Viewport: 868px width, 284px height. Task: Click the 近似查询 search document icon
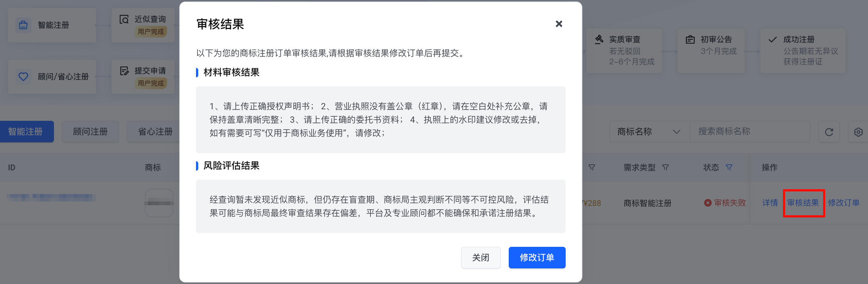point(124,19)
